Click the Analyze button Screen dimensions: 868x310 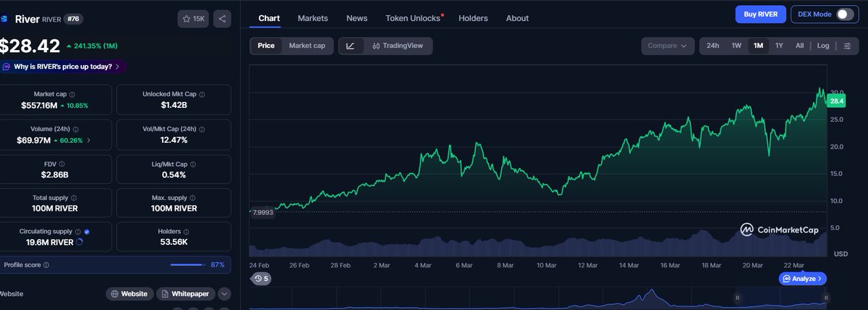pyautogui.click(x=803, y=278)
